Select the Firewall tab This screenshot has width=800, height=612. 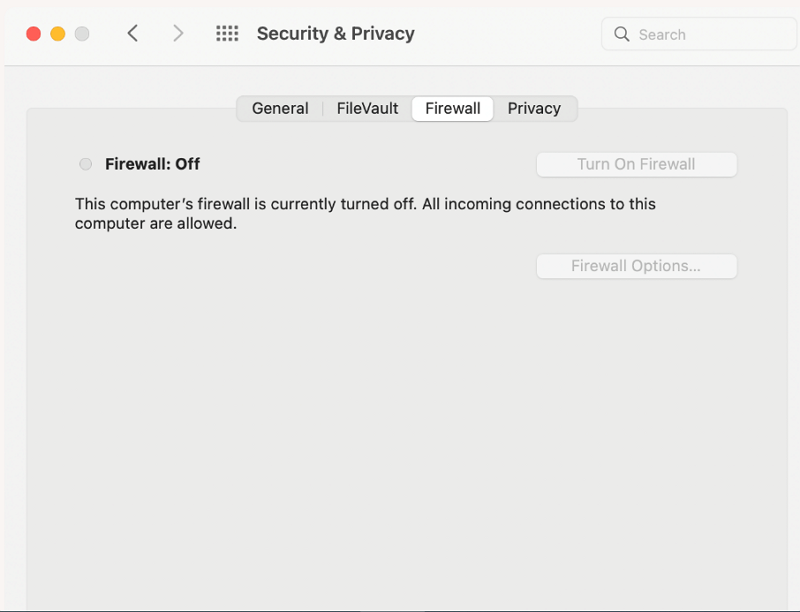click(x=452, y=108)
